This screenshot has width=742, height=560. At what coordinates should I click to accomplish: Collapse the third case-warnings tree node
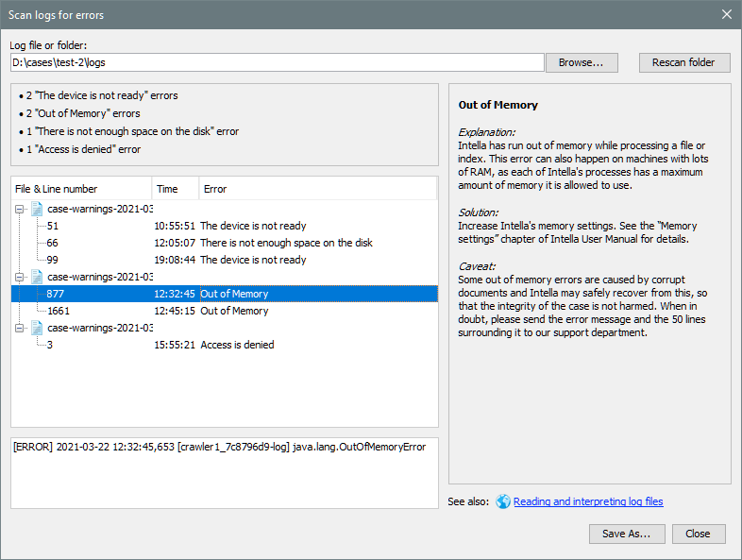(x=21, y=328)
